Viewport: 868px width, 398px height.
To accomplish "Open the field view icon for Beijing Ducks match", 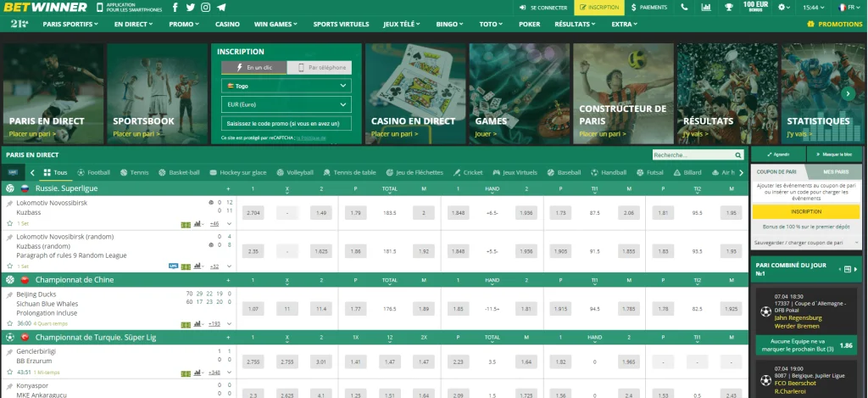I will pyautogui.click(x=186, y=324).
